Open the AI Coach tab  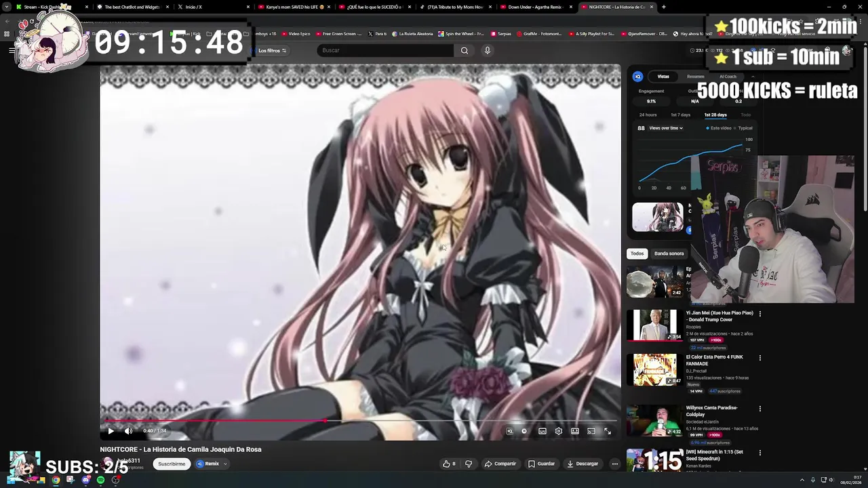pos(728,77)
